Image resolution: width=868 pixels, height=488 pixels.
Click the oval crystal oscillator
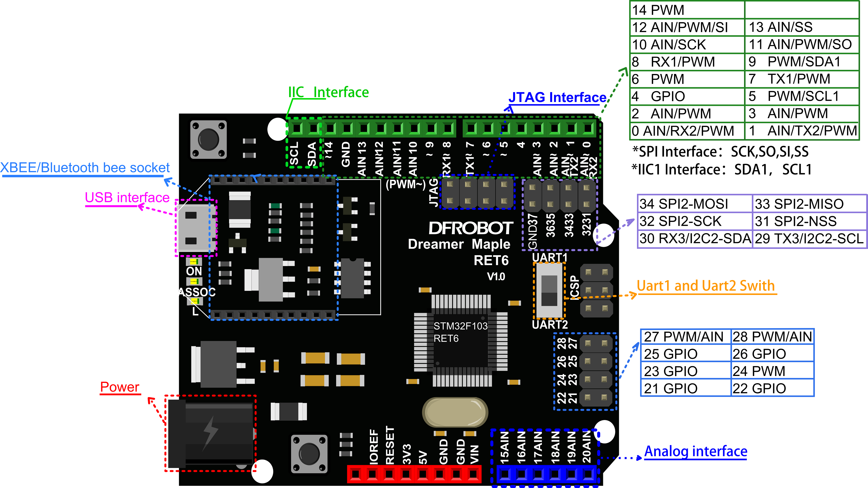(455, 412)
